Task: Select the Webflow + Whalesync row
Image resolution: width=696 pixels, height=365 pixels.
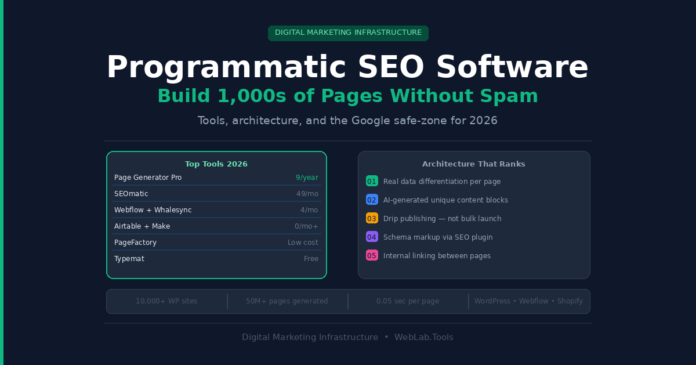Action: point(216,210)
